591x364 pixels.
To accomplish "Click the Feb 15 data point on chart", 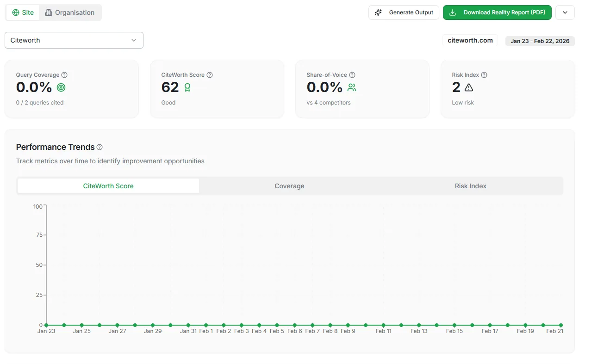I will point(454,325).
